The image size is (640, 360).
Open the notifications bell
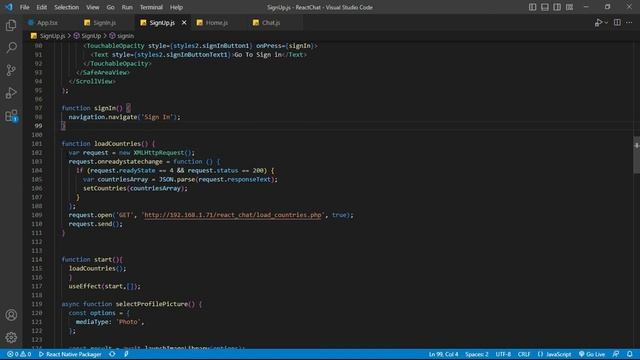point(630,354)
